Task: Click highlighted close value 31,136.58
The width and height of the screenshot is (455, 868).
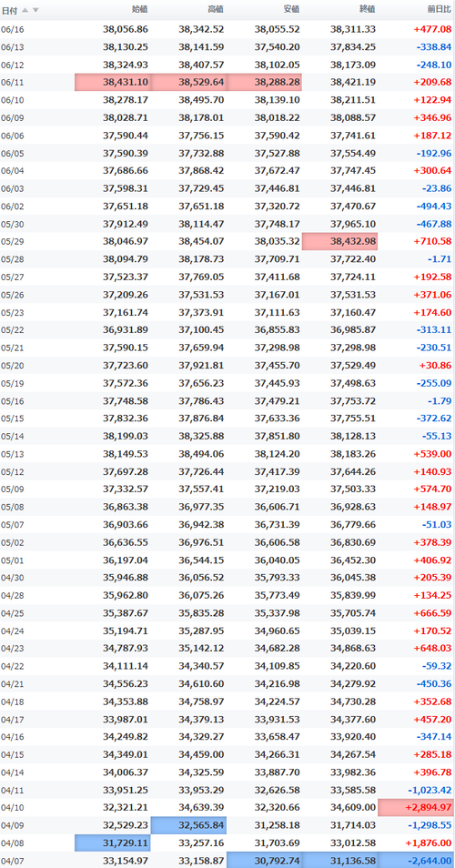Action: [339, 860]
